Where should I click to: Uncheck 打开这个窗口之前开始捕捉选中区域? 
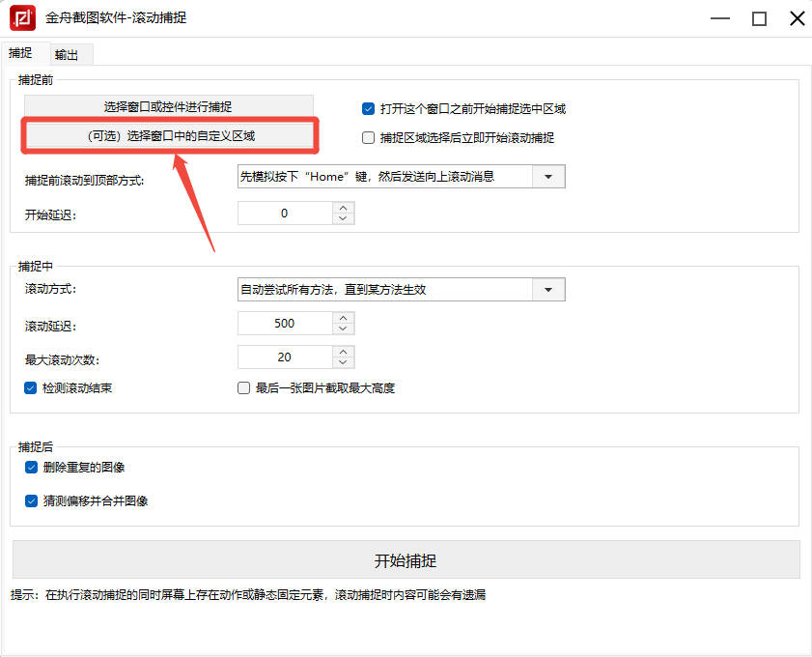(x=368, y=109)
